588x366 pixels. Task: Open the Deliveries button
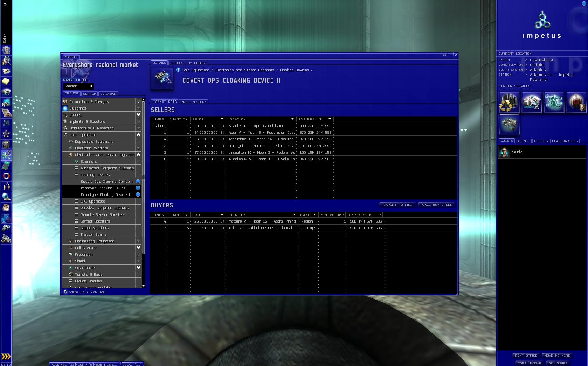coord(558,363)
